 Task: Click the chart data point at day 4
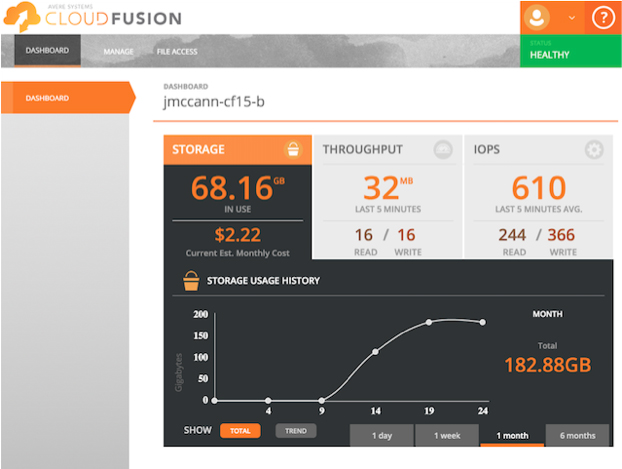pos(268,400)
